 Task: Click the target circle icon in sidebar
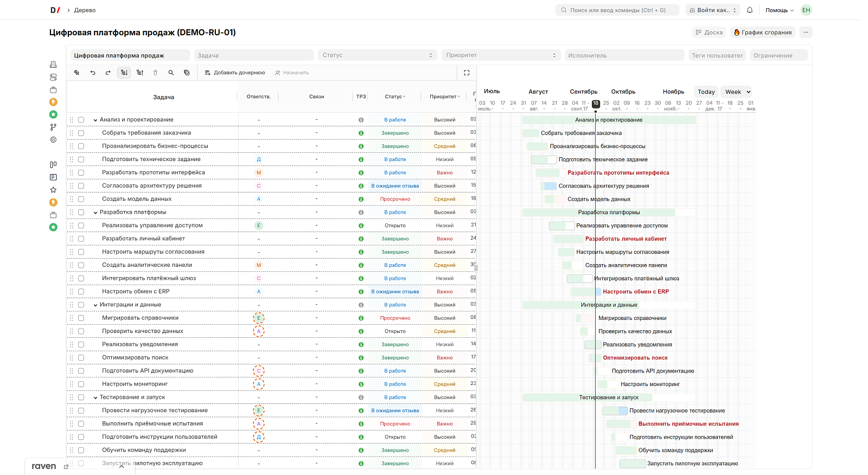coord(53,139)
